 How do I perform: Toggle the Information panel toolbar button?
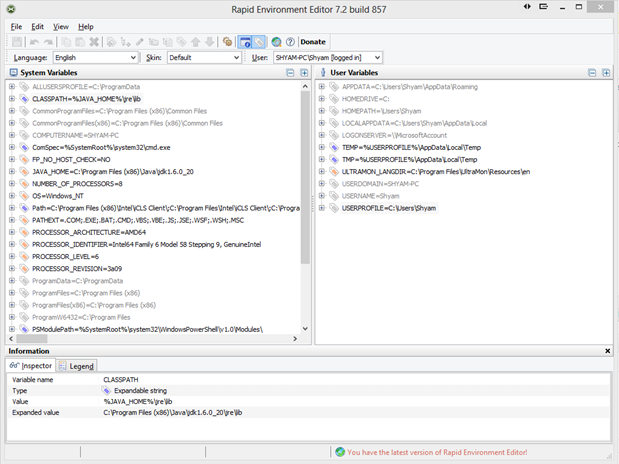click(x=245, y=42)
